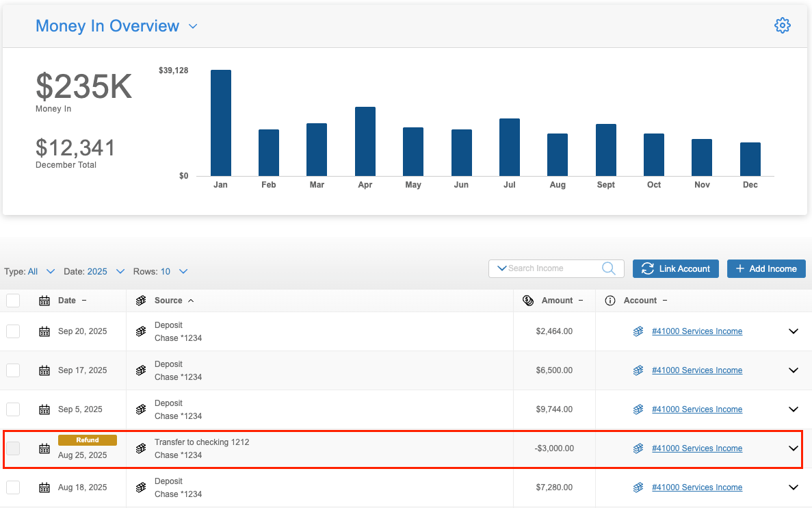Click the coins icon in Amount header
Viewport: 812px width, 508px height.
528,301
